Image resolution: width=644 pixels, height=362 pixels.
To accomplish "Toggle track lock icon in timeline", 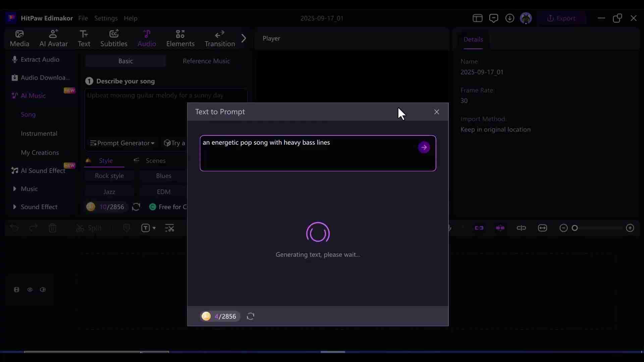I will 16,290.
